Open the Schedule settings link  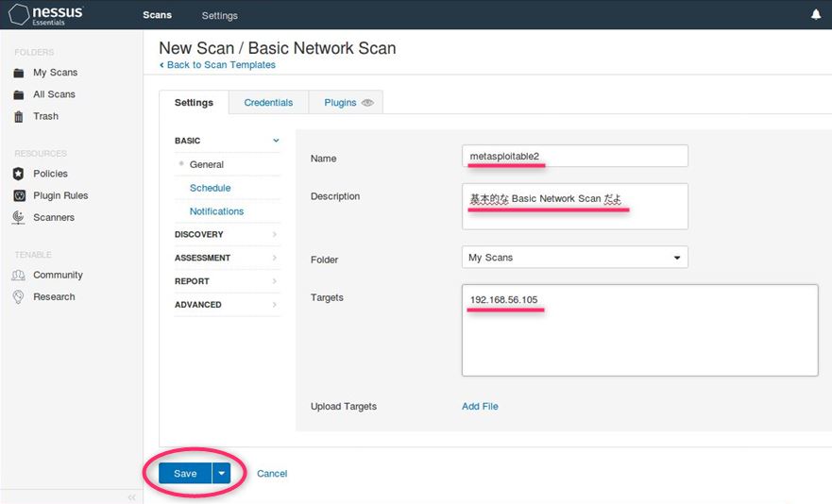[x=210, y=188]
